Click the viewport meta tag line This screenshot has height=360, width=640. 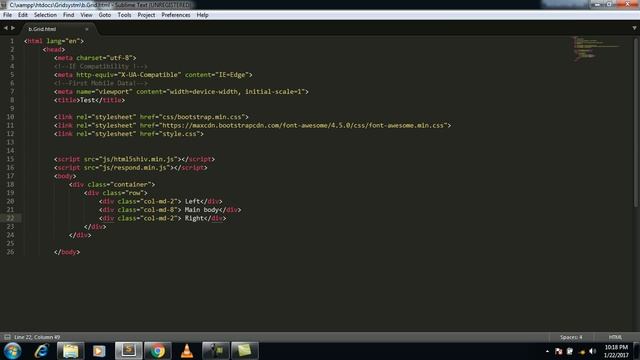point(181,92)
